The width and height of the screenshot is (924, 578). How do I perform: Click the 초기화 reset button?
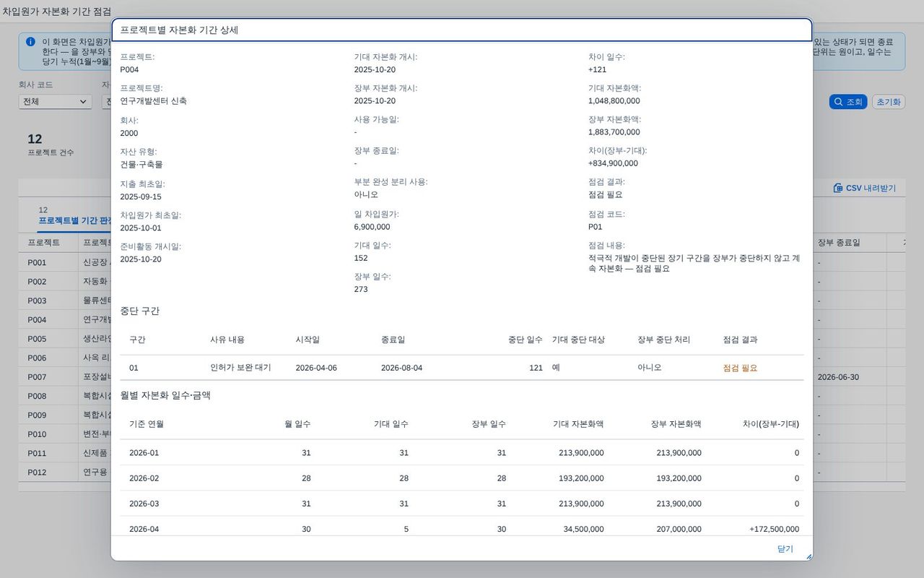888,102
